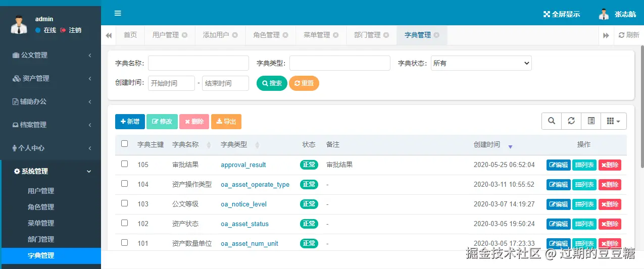The height and width of the screenshot is (269, 644).
Task: Open the oa_notice_level link
Action: coord(243,204)
